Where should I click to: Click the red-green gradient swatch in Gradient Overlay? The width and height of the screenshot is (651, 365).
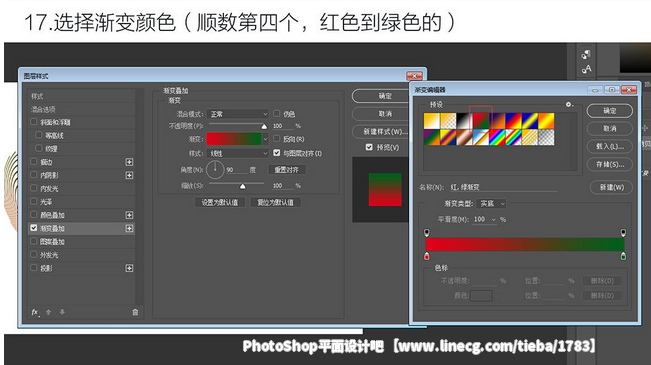click(x=234, y=139)
